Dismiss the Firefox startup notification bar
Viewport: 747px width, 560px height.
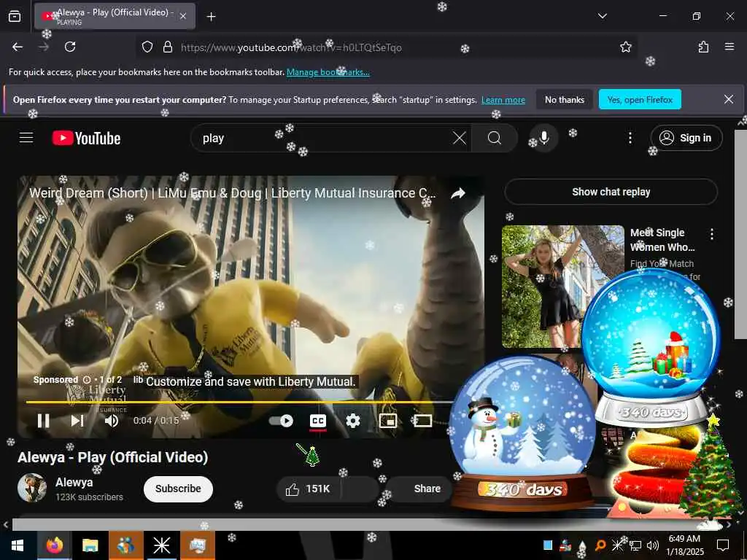[x=729, y=99]
